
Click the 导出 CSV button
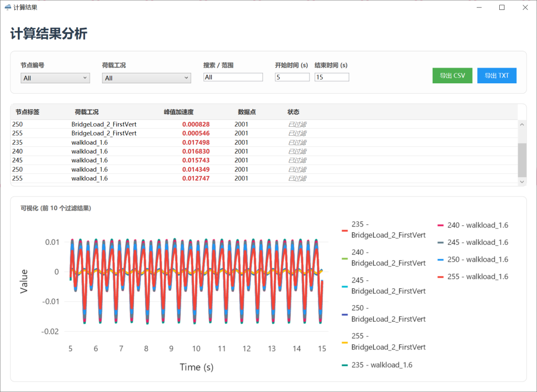[x=452, y=75]
